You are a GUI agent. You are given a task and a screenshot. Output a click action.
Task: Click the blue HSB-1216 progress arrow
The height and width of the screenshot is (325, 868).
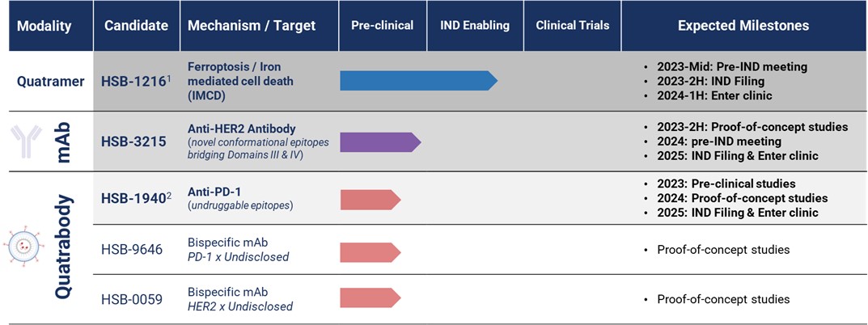click(418, 81)
